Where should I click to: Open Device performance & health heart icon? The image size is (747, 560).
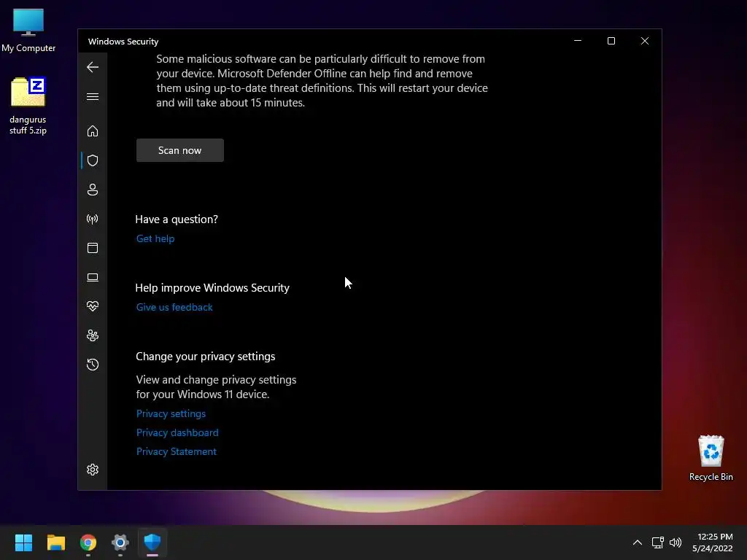pos(93,306)
